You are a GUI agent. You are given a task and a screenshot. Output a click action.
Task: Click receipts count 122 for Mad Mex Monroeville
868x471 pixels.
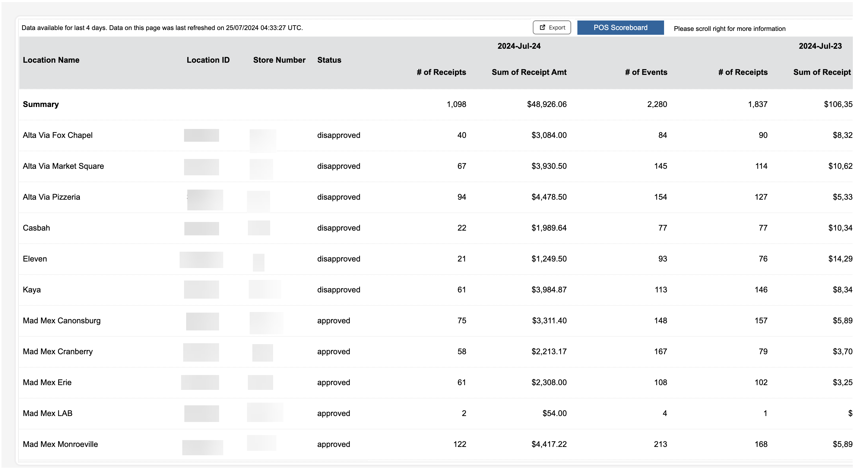[x=460, y=444]
